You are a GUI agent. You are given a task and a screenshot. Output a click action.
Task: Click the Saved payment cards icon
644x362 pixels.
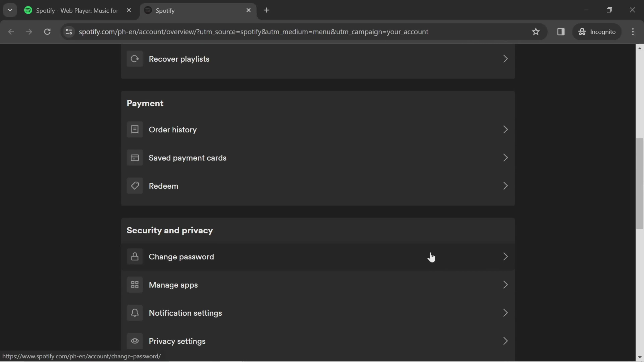(135, 158)
